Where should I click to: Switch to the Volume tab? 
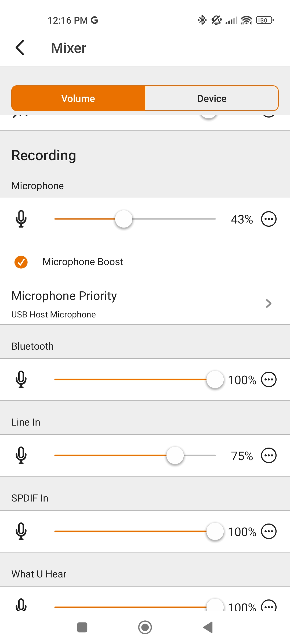78,98
